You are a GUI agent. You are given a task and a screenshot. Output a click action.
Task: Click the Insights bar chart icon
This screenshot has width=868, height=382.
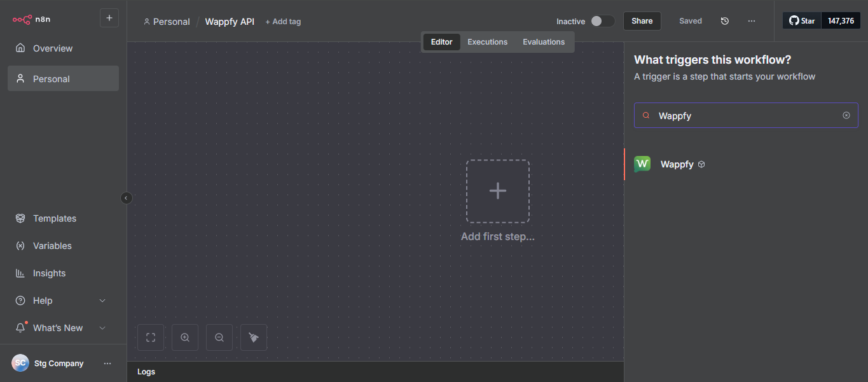coord(20,273)
